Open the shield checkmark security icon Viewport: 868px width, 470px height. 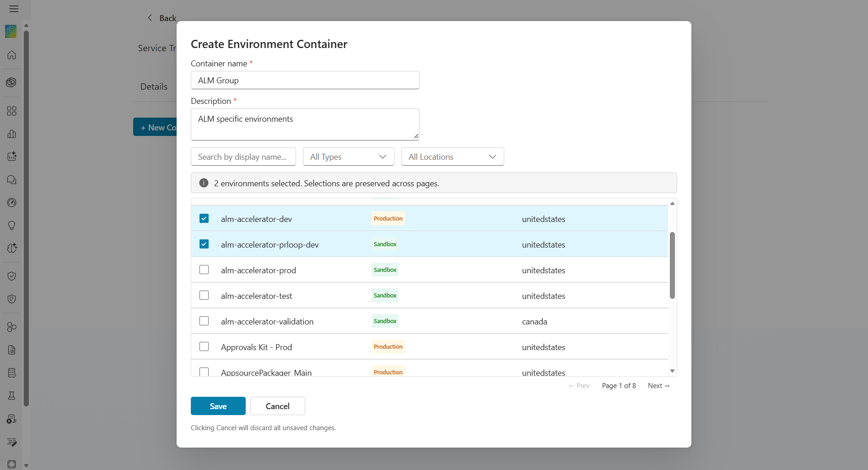click(12, 276)
